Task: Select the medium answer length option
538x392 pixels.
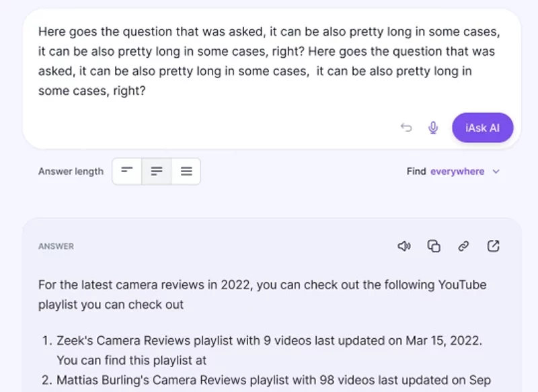Action: [157, 171]
